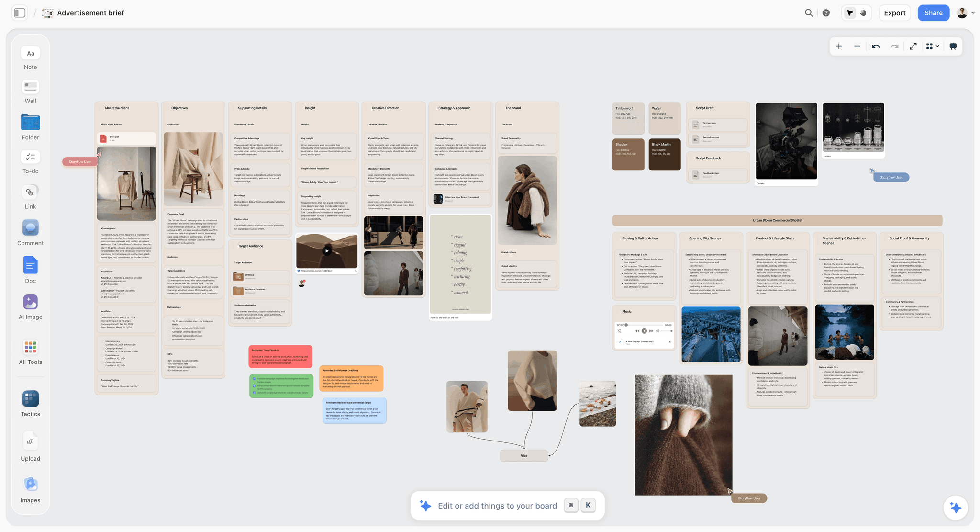Zoom in with the plus button
This screenshot has height=532, width=980.
(x=839, y=46)
